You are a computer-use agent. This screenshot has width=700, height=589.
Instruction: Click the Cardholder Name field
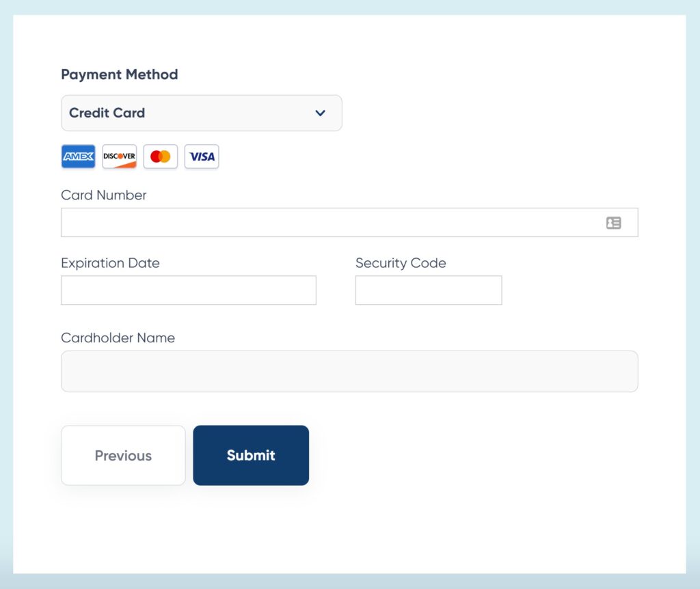coord(349,371)
